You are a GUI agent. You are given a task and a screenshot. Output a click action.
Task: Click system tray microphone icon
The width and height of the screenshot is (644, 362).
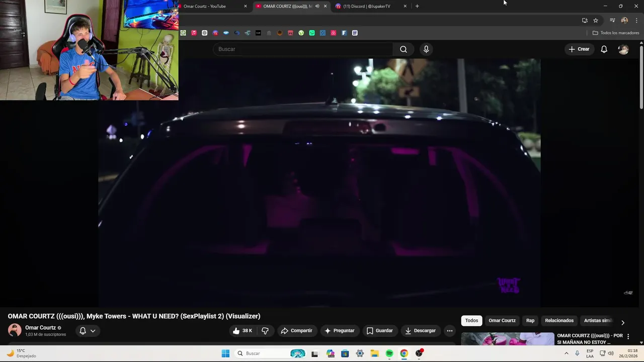point(577,353)
